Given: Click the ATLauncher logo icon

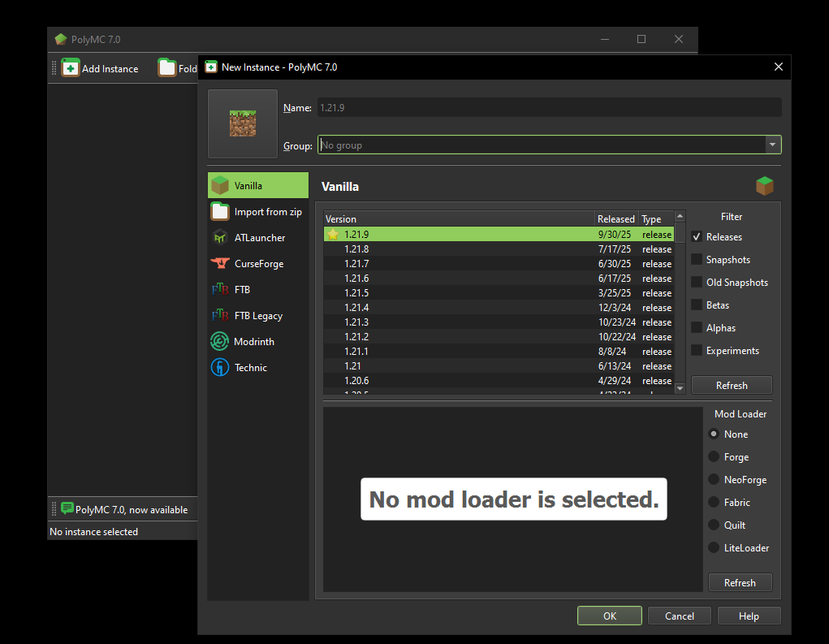Looking at the screenshot, I should 220,237.
